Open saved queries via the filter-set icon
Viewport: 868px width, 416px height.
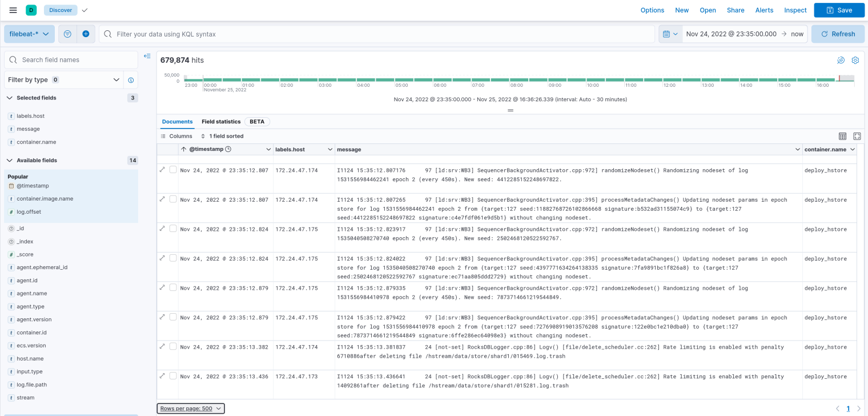click(67, 34)
